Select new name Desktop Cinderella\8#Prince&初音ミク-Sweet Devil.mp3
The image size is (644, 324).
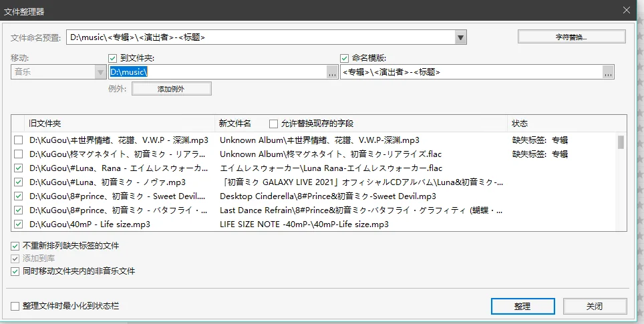328,196
